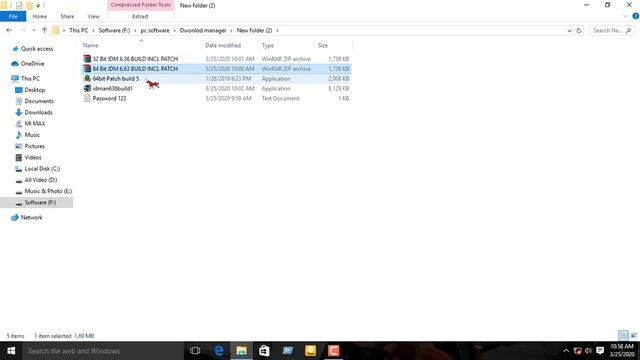Open the Share ribbon tab
This screenshot has width=640, height=360.
point(67,16)
